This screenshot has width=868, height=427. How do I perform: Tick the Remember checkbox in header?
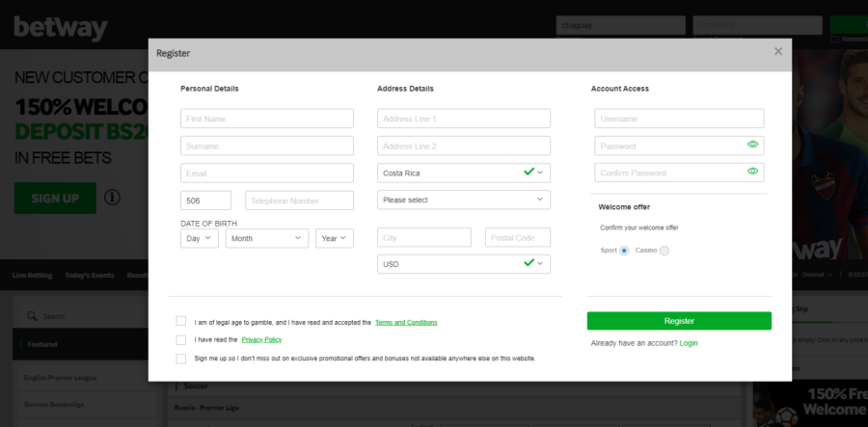point(835,40)
